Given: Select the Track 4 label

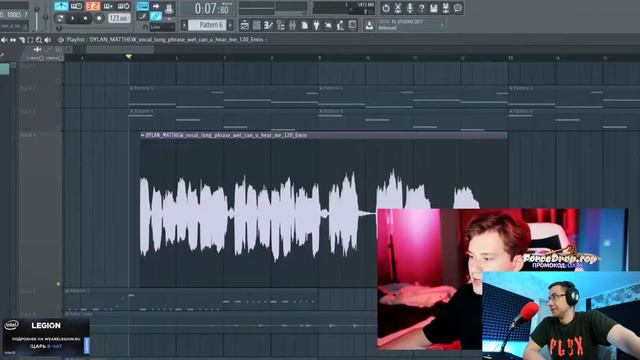Looking at the screenshot, I should 28,135.
